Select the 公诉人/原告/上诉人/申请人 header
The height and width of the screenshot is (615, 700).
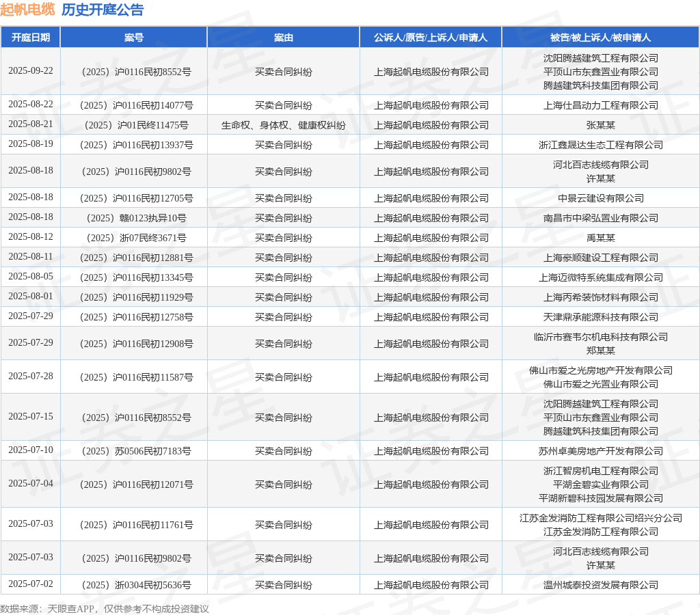click(431, 38)
